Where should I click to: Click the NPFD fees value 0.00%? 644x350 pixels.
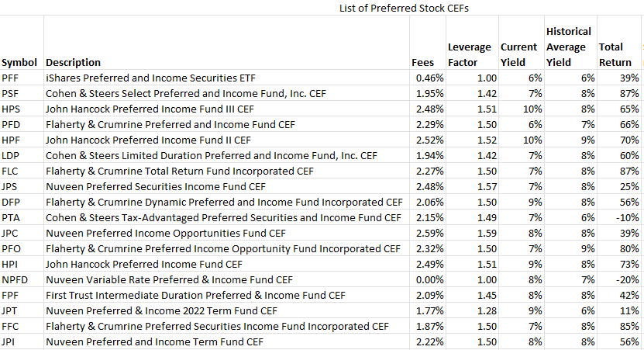point(429,279)
